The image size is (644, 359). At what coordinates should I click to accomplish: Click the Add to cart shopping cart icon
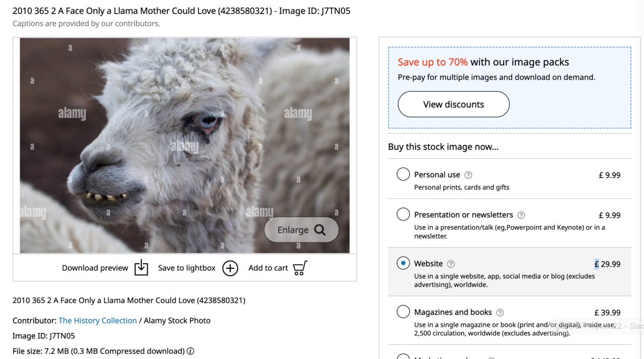300,267
